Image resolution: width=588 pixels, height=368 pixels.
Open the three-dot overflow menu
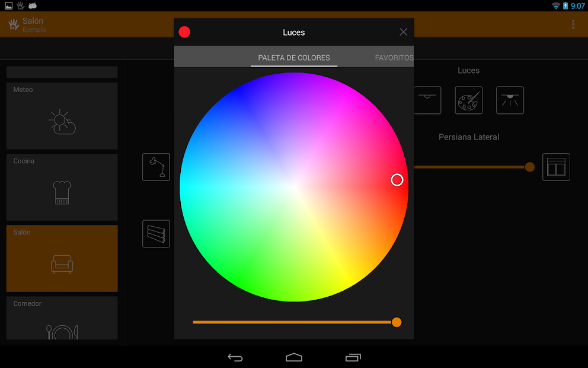(573, 24)
